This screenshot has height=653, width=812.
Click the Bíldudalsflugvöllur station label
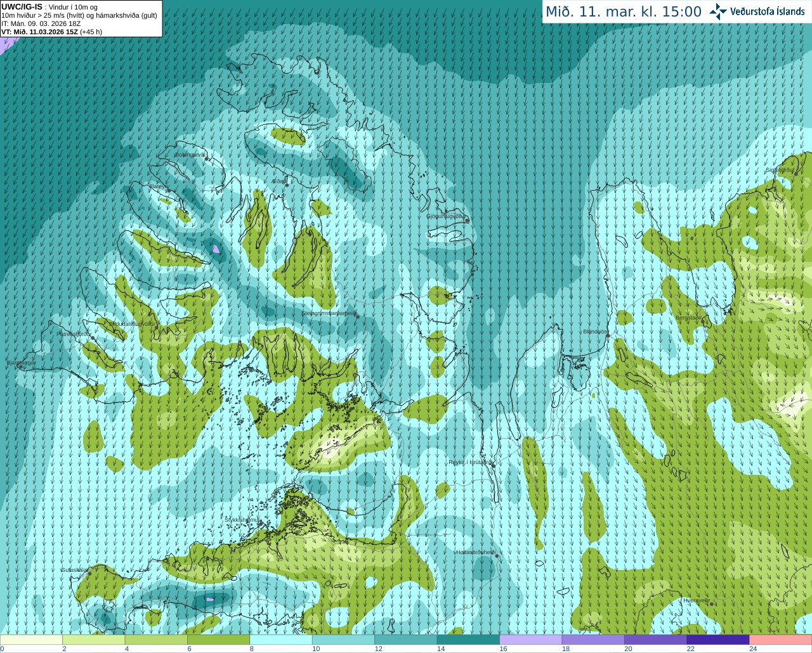132,323
